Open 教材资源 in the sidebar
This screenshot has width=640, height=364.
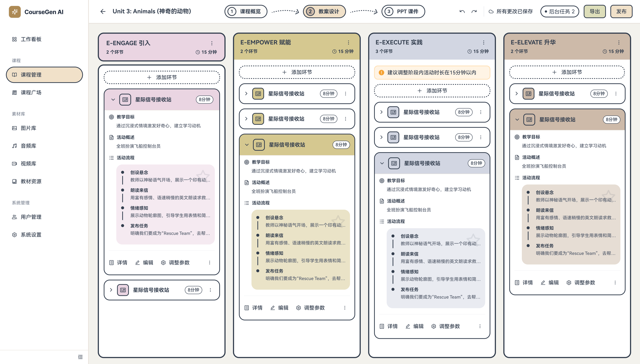click(x=44, y=181)
